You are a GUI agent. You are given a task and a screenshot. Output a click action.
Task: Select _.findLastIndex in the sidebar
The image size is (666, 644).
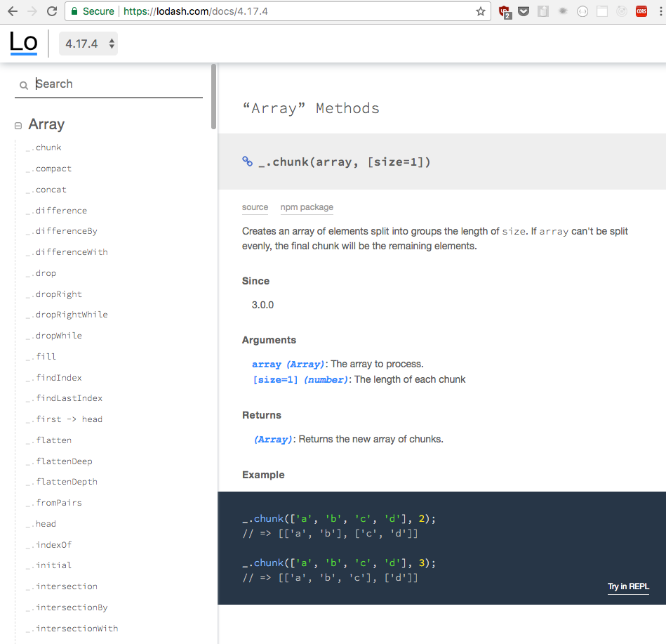click(64, 398)
